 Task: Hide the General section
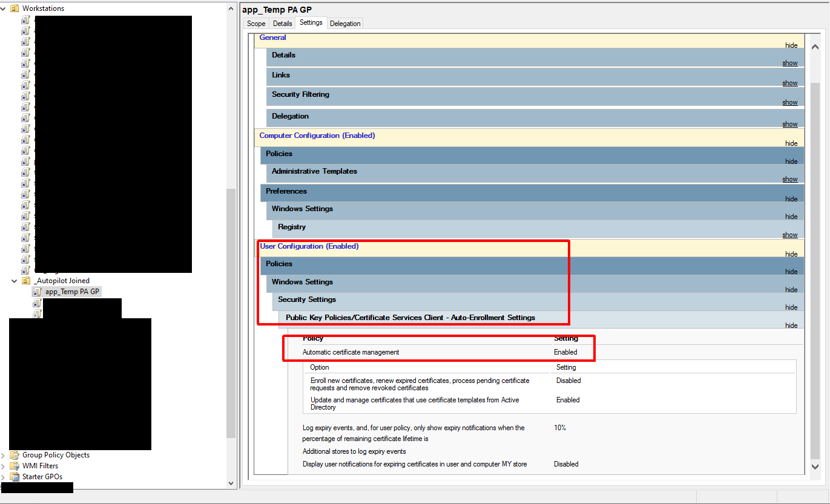(x=791, y=45)
